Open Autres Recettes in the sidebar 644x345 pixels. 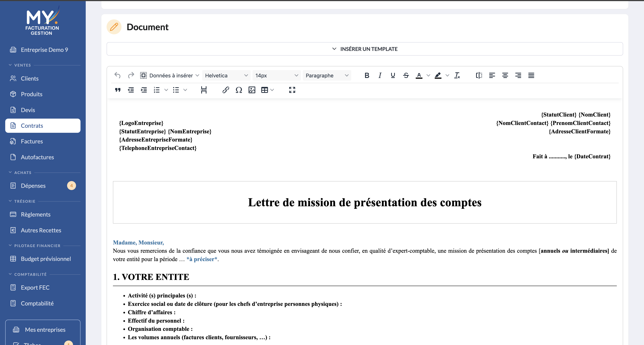click(43, 230)
